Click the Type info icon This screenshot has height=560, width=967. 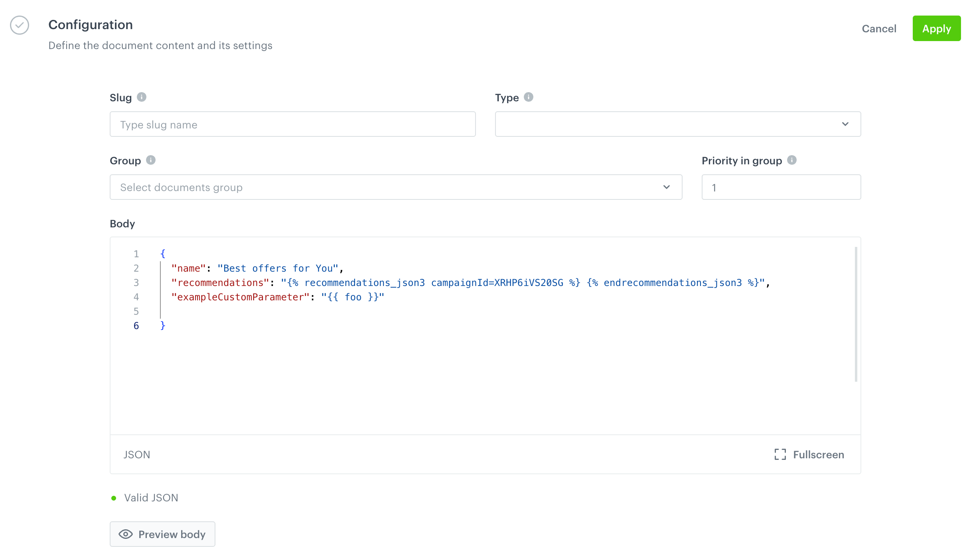click(529, 97)
